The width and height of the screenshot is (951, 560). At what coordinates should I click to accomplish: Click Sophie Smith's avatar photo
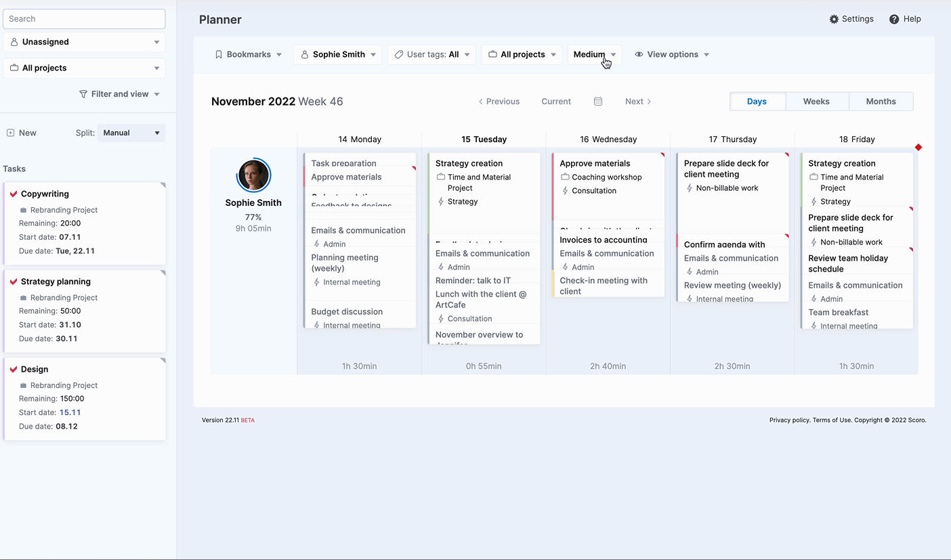click(254, 175)
